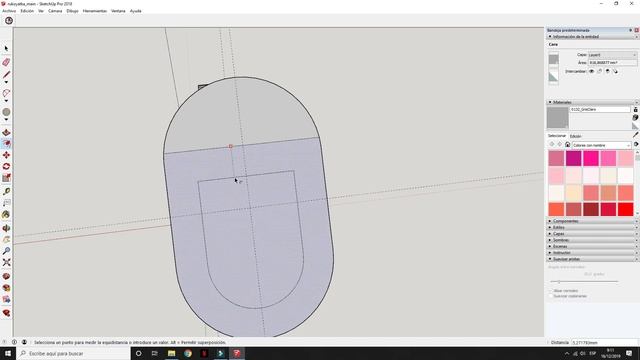Select the Rotate tool

(6, 167)
